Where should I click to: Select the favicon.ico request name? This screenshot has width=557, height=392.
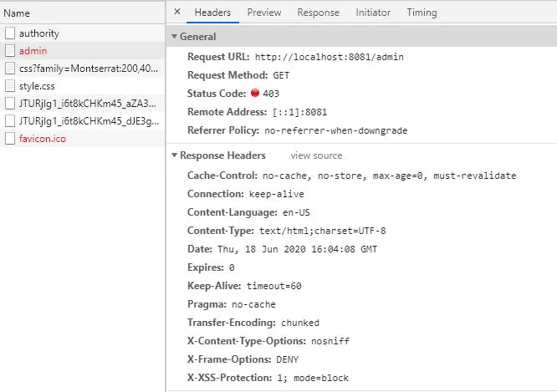(x=42, y=139)
